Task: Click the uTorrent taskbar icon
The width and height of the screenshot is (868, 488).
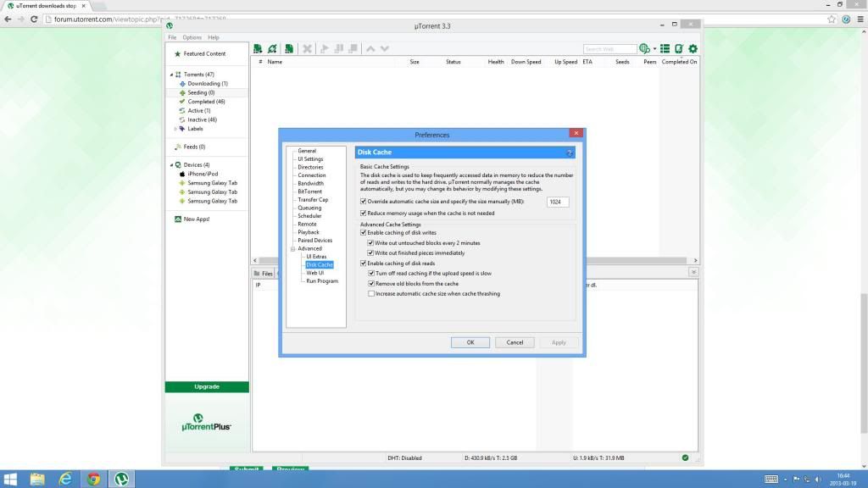Action: (x=122, y=479)
